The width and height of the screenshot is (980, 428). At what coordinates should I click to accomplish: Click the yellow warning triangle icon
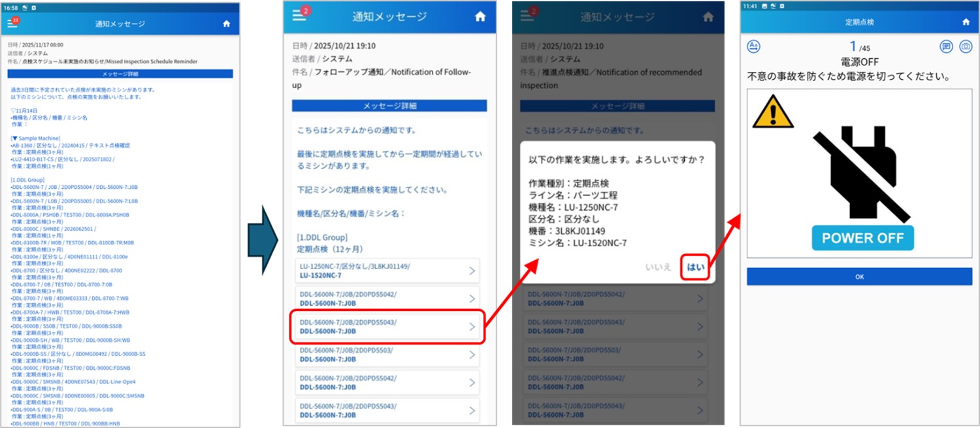[x=772, y=112]
